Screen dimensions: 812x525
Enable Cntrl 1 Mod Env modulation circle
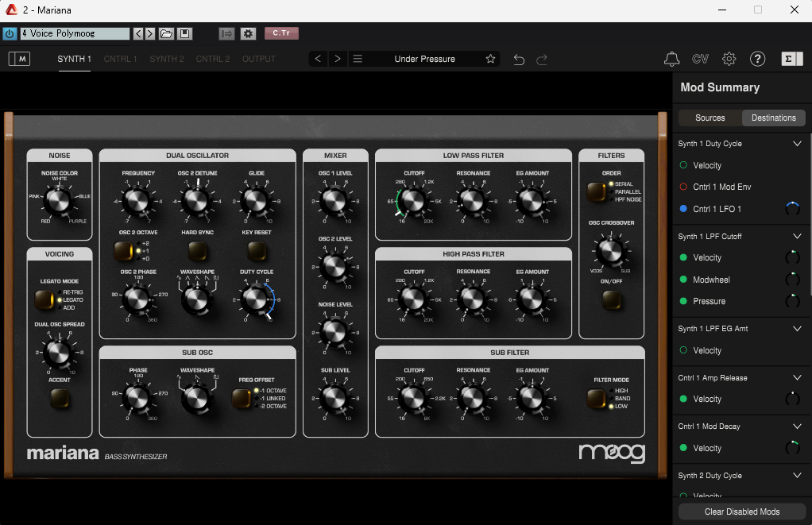point(683,187)
